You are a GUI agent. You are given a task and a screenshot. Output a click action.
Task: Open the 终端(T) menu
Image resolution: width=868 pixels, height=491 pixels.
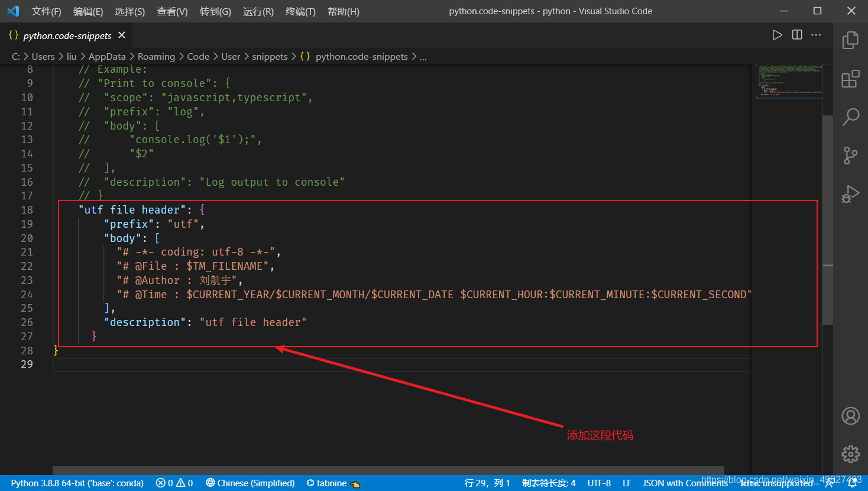[x=300, y=11]
